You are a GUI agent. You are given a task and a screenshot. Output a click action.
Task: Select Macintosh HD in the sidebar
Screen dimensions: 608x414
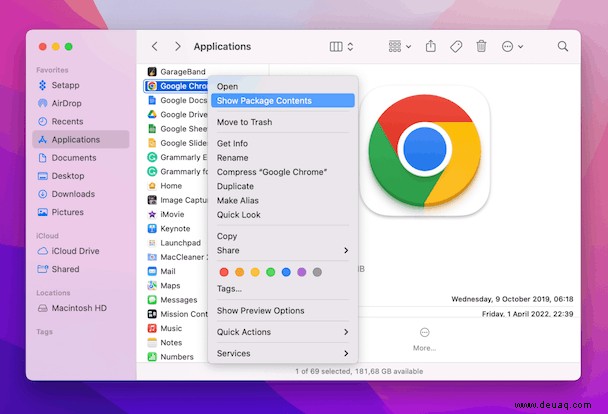click(x=81, y=308)
